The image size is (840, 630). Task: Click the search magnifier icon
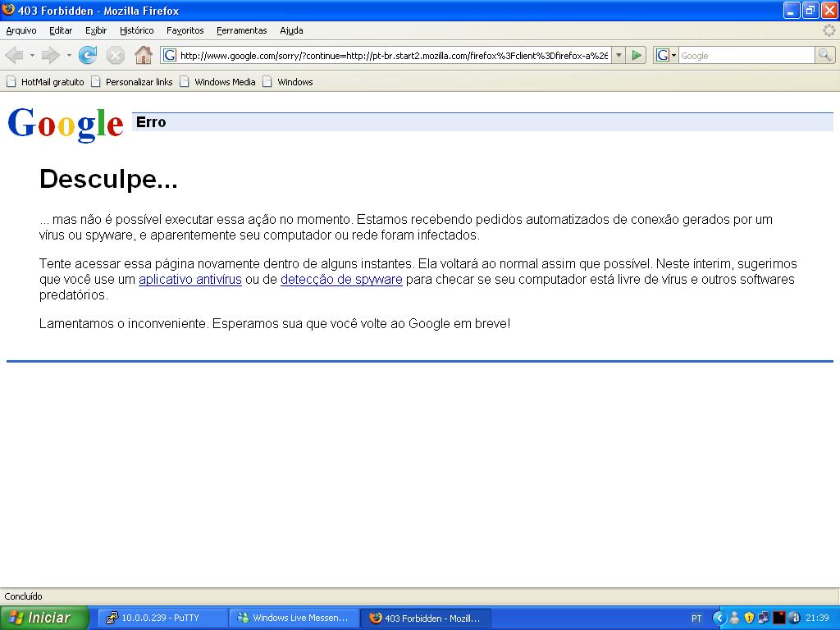pyautogui.click(x=824, y=55)
